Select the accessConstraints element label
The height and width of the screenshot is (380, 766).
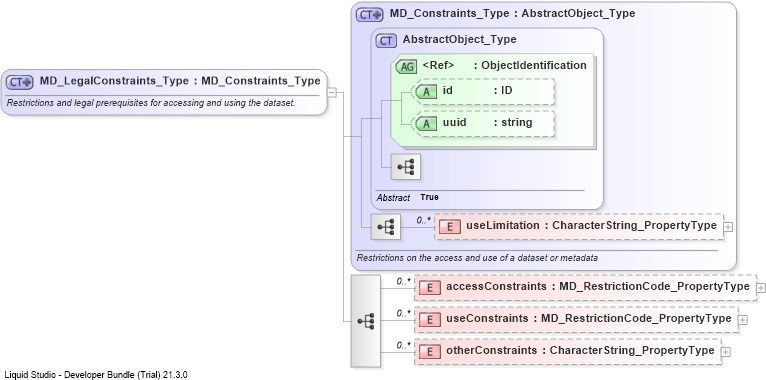[x=597, y=287]
